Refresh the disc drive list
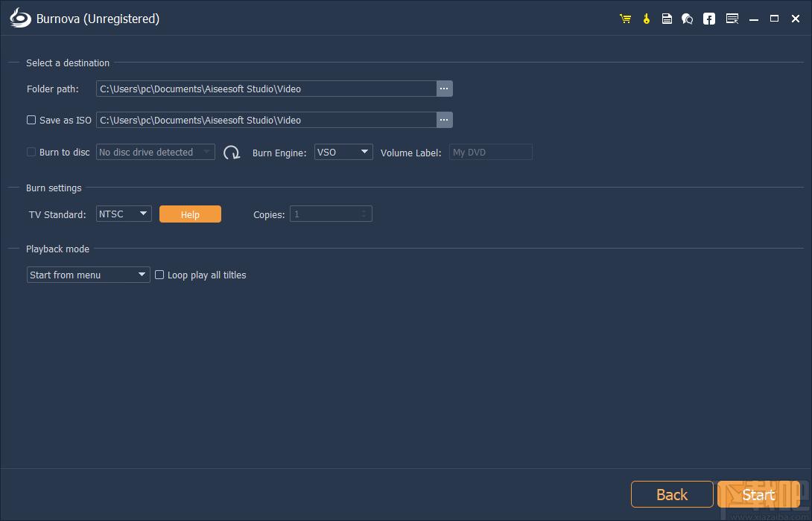812x521 pixels. [232, 152]
